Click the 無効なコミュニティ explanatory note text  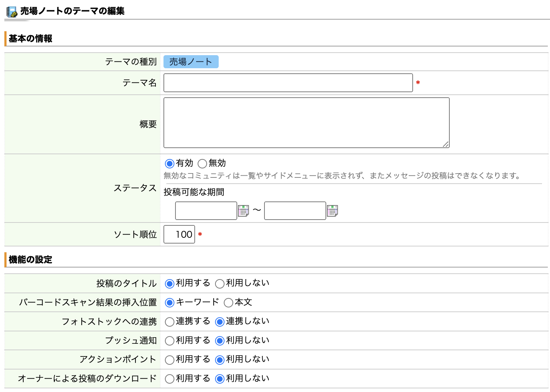point(343,176)
